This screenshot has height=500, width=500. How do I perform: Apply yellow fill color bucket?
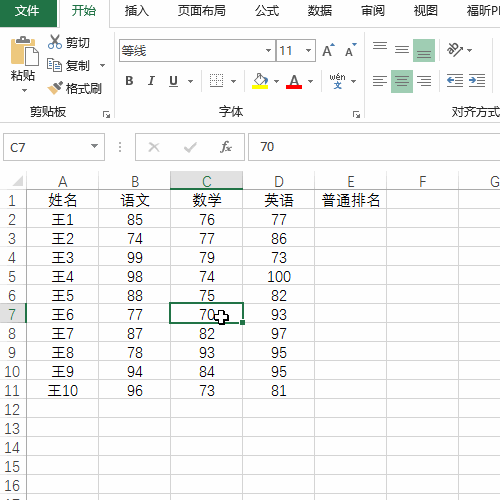[260, 81]
